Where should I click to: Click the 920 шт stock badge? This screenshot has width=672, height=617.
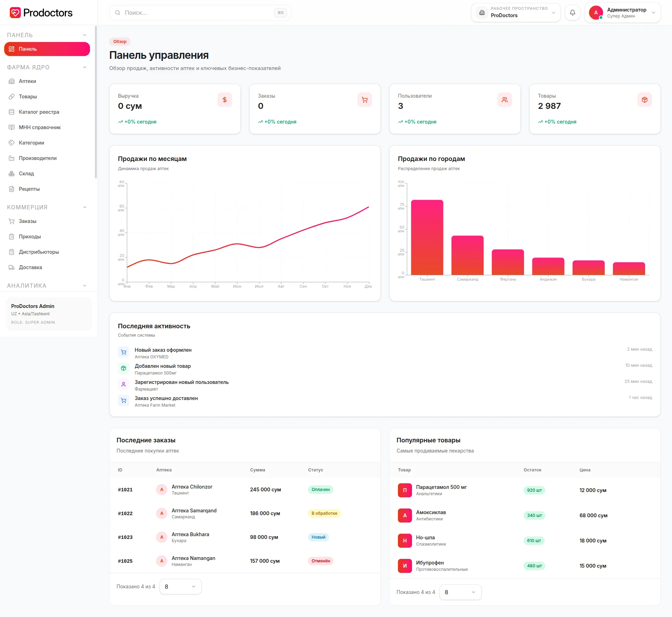click(534, 490)
